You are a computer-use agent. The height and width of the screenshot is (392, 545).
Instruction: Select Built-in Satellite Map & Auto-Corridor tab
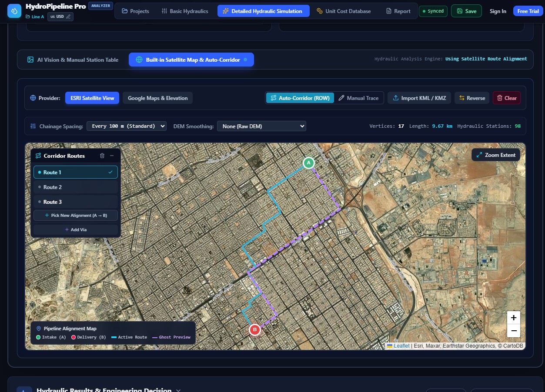point(191,60)
